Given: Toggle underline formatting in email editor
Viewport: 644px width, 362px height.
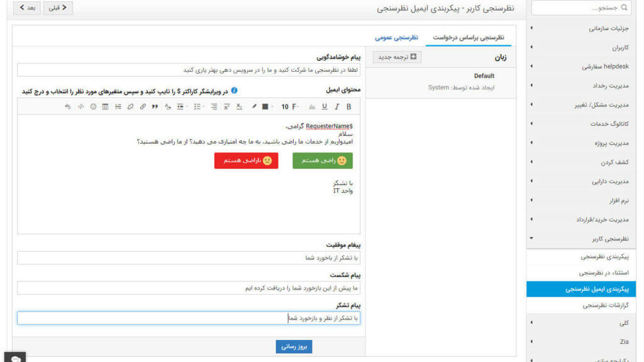Looking at the screenshot, I should tap(325, 106).
